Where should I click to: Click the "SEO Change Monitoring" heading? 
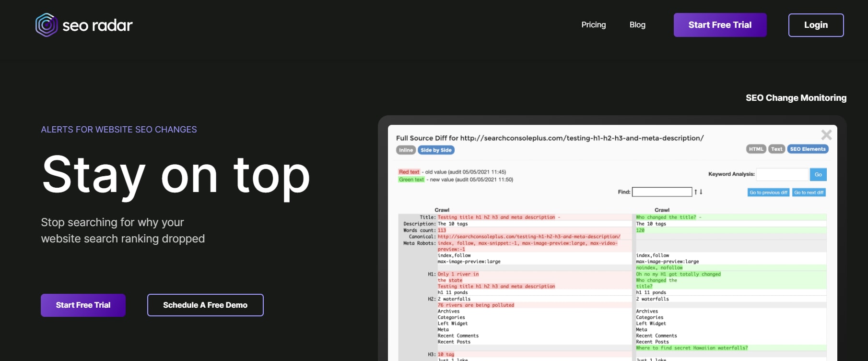click(796, 98)
